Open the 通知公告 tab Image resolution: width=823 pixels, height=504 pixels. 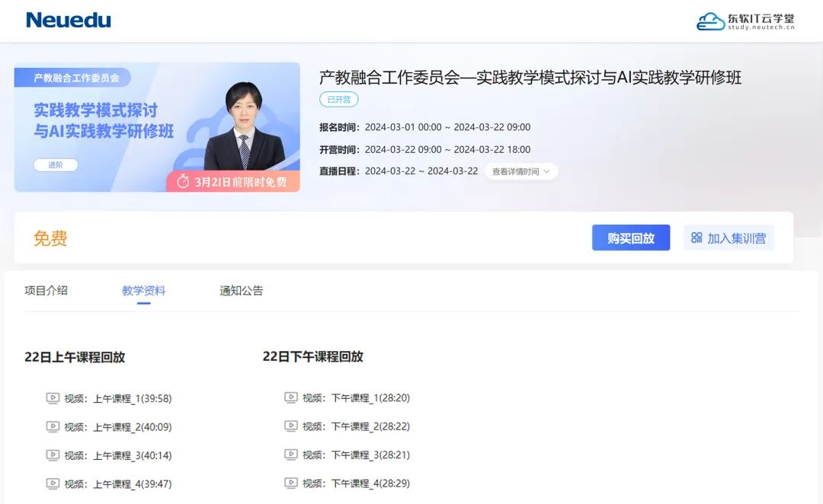pos(242,290)
